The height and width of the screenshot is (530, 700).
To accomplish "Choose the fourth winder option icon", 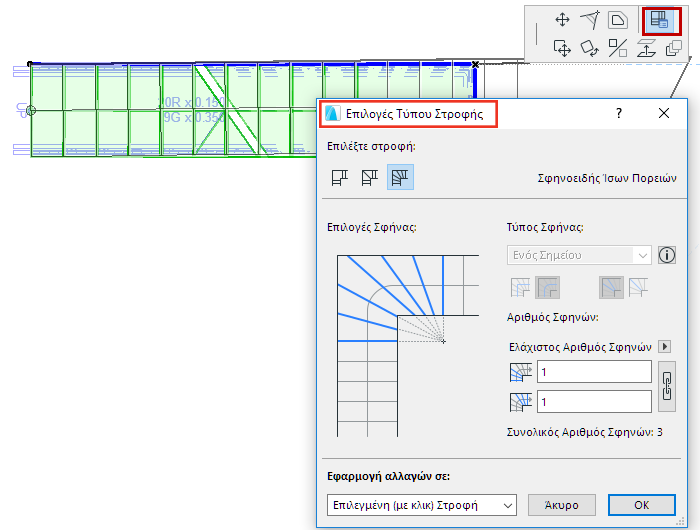I will [638, 287].
